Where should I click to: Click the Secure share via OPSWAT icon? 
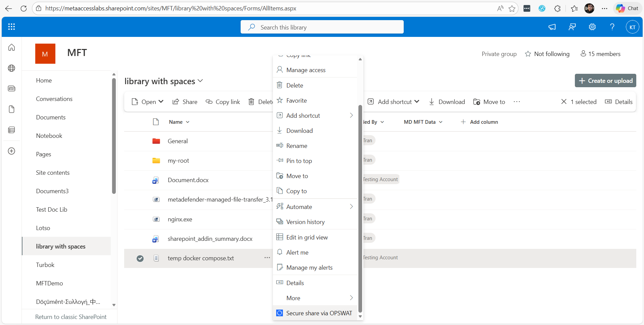(x=280, y=313)
